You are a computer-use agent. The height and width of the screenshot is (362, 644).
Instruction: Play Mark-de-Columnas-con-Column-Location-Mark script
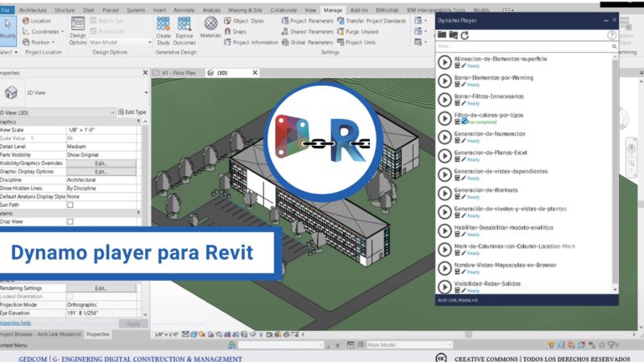pyautogui.click(x=444, y=250)
